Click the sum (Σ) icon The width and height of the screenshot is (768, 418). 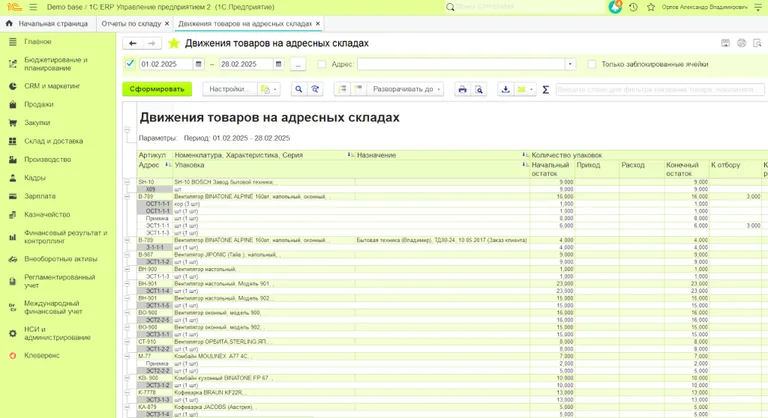point(545,89)
